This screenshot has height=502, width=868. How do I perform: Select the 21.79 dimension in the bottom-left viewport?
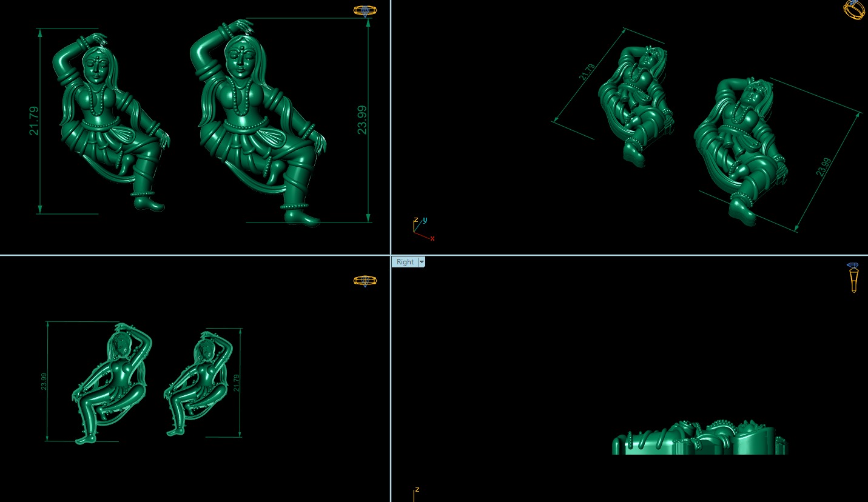coord(237,383)
